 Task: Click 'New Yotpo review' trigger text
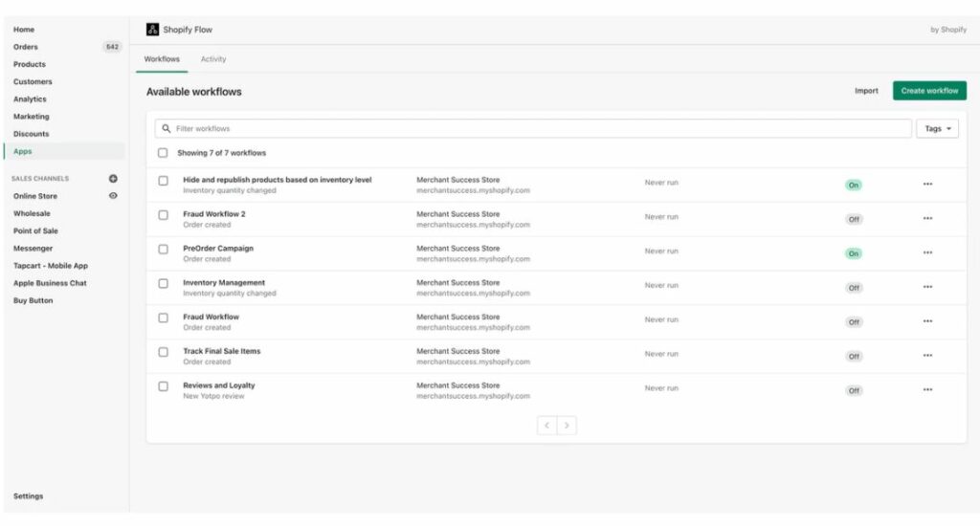(x=213, y=397)
